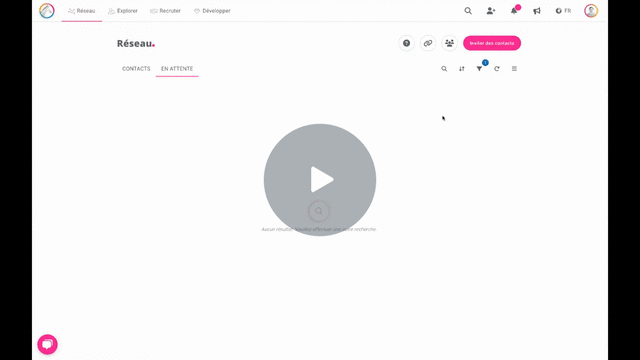The image size is (640, 360).
Task: Copy the network link via chain icon
Action: click(x=428, y=43)
